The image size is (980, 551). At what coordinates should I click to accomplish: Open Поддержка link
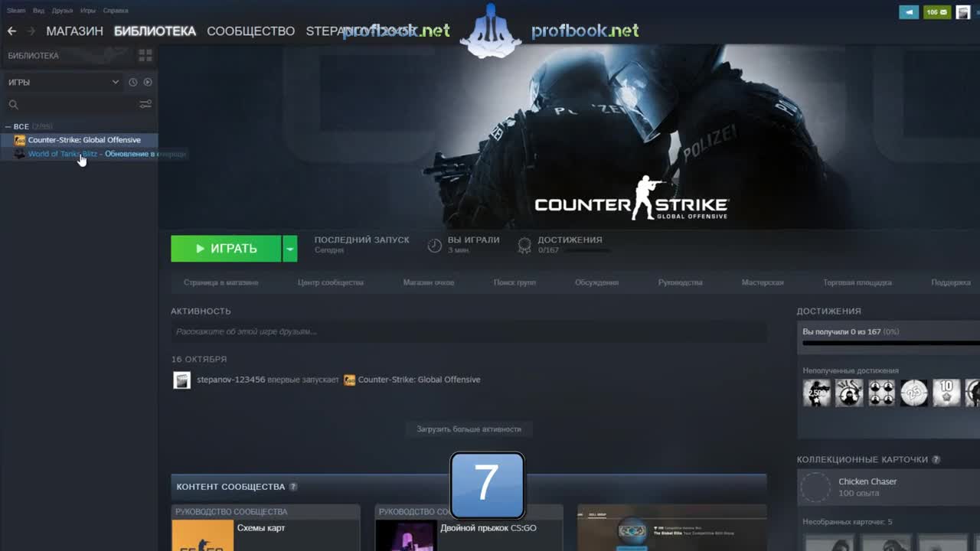(x=951, y=282)
